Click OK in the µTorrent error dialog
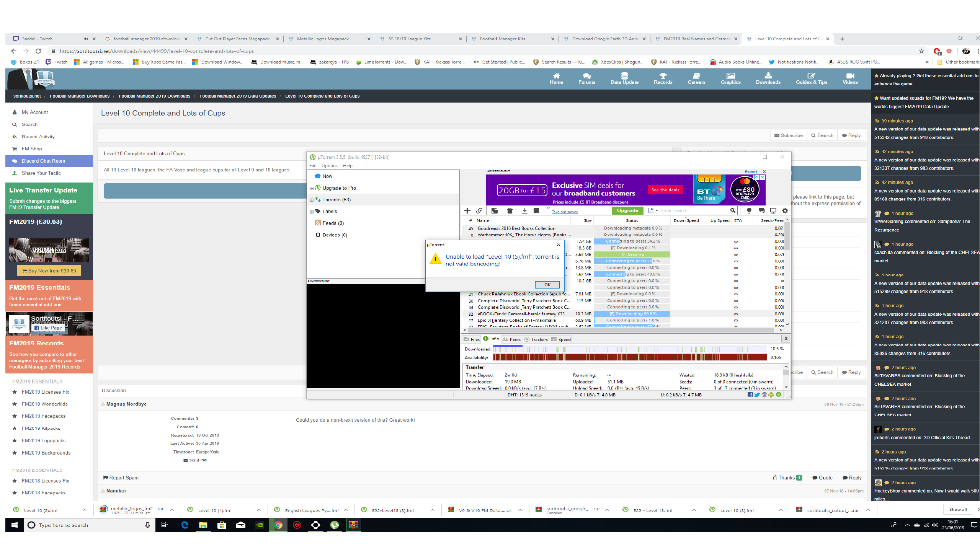Viewport: 980px width, 551px height. [547, 285]
